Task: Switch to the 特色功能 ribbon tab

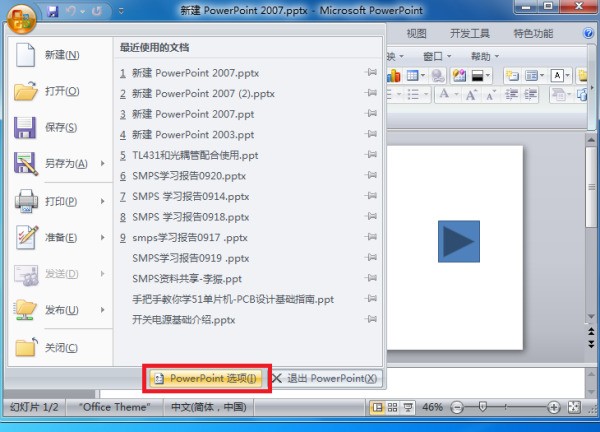Action: click(x=533, y=34)
